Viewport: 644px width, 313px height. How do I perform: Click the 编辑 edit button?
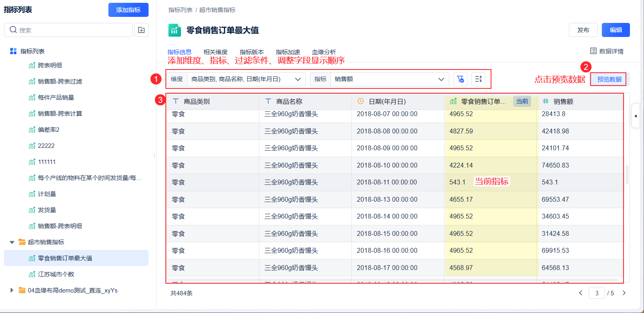616,30
